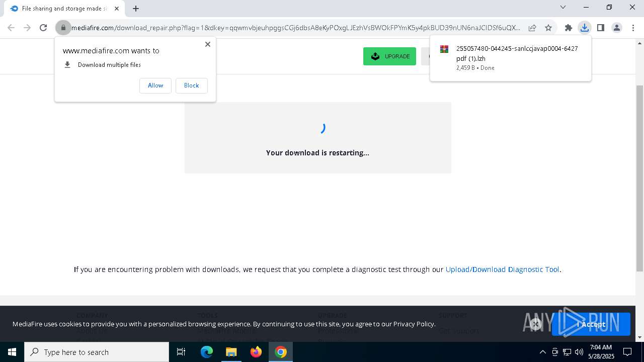
Task: Toggle the Chrome downloads tray icon
Action: [x=585, y=28]
